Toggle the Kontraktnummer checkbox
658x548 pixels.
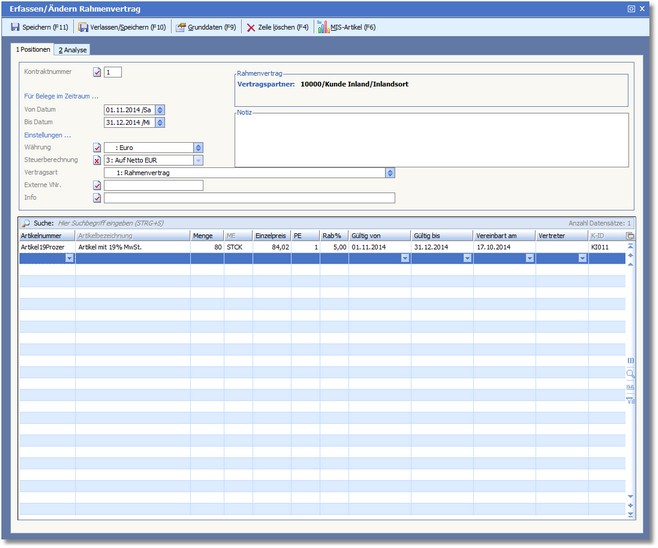[x=97, y=72]
